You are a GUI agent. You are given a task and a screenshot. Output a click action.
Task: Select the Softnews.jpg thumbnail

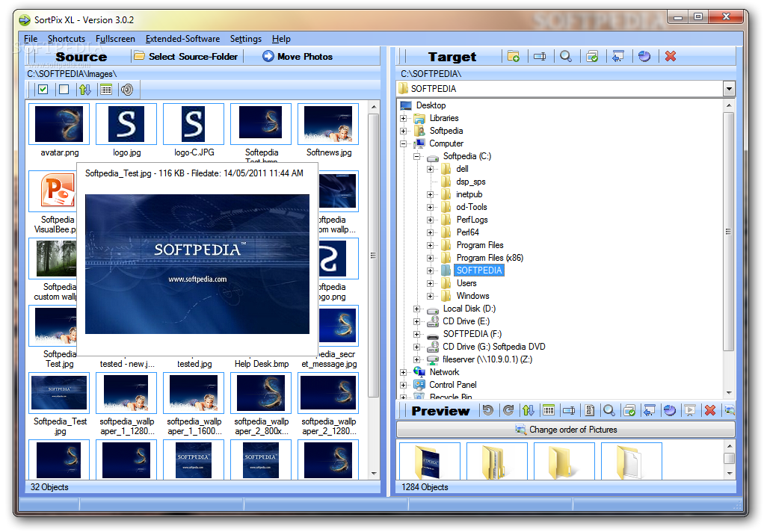point(328,124)
